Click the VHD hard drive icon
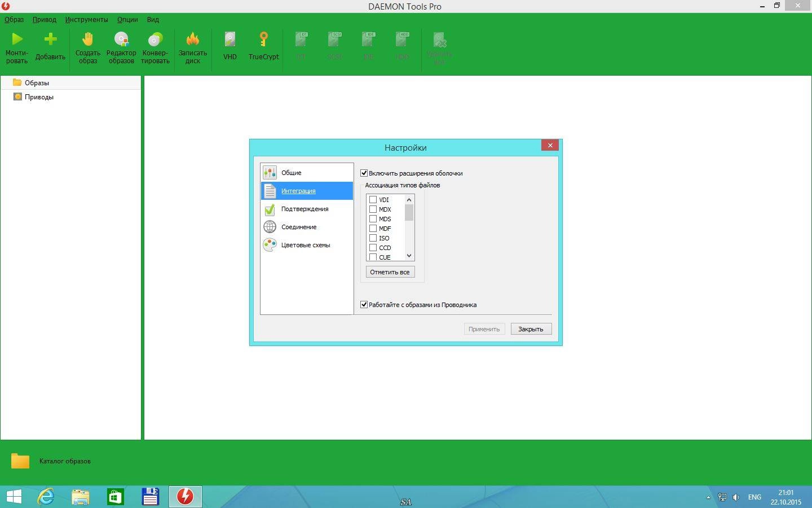 pos(230,39)
